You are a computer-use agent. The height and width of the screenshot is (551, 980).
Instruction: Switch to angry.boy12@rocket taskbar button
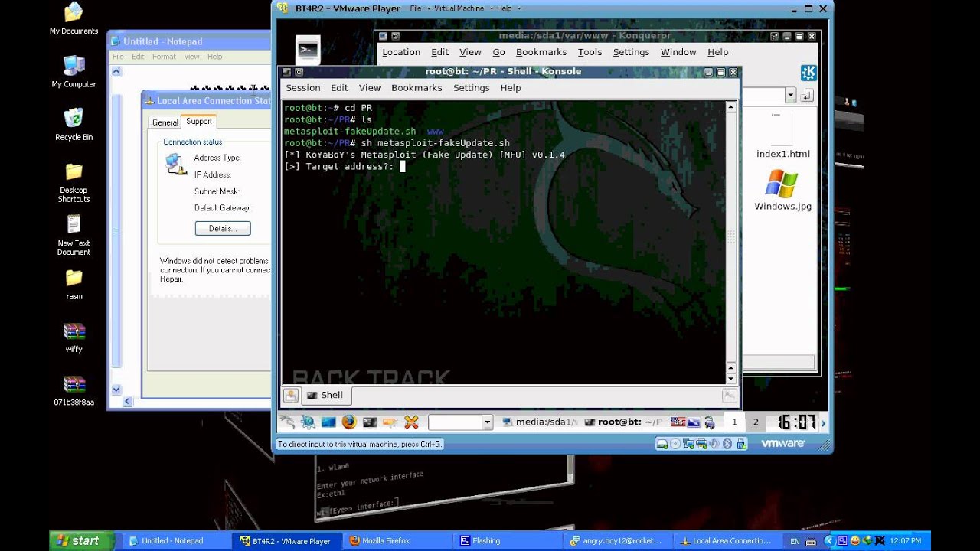click(x=620, y=540)
